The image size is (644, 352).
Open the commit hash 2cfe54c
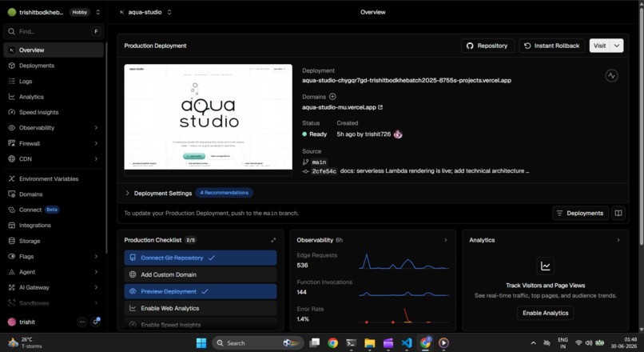[x=324, y=171]
